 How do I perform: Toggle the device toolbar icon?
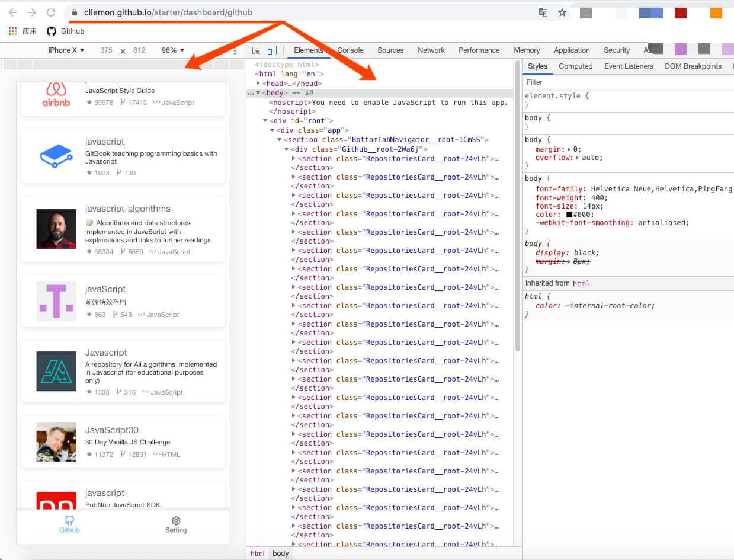272,50
